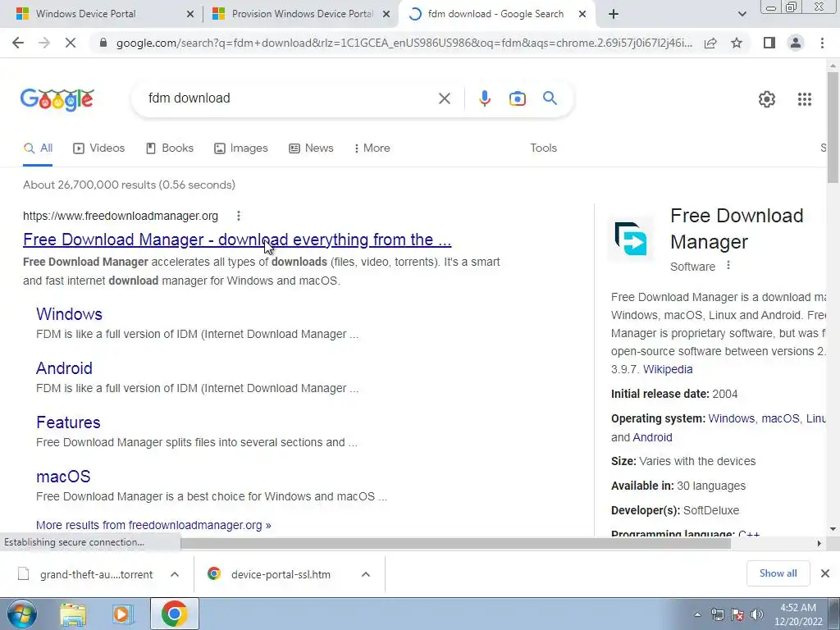Click the vertical page scrollbar thumb
The width and height of the screenshot is (840, 630).
833,127
